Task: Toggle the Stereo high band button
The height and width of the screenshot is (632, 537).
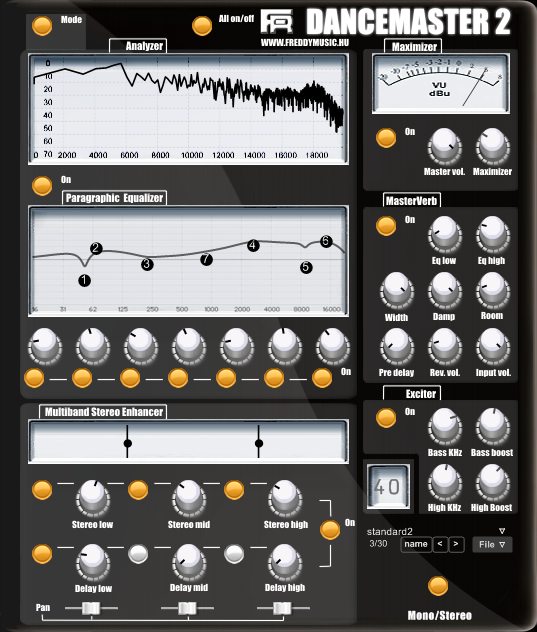Action: point(234,490)
